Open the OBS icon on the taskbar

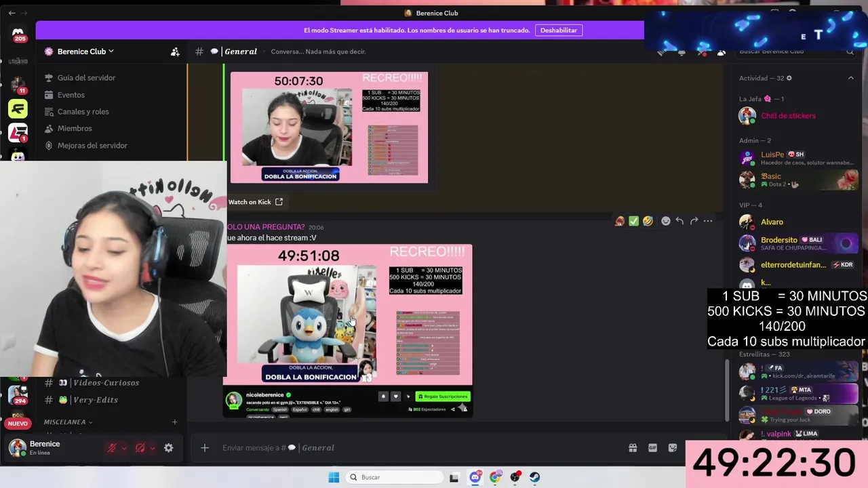coord(515,477)
